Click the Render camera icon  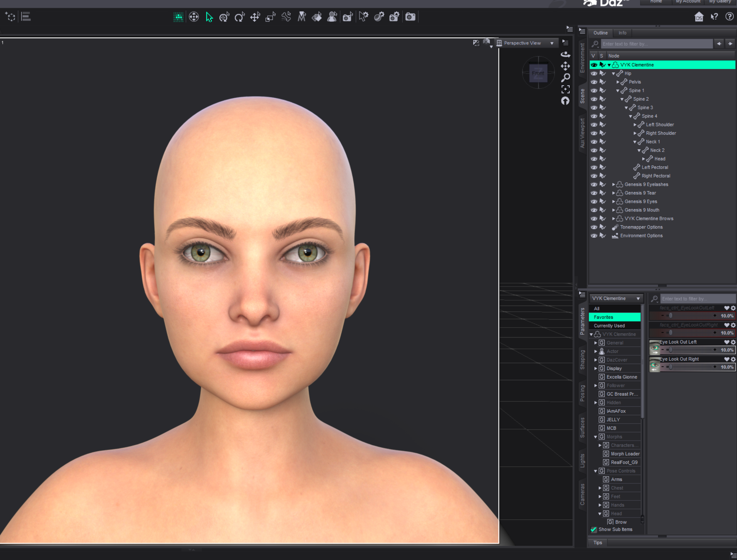[410, 17]
